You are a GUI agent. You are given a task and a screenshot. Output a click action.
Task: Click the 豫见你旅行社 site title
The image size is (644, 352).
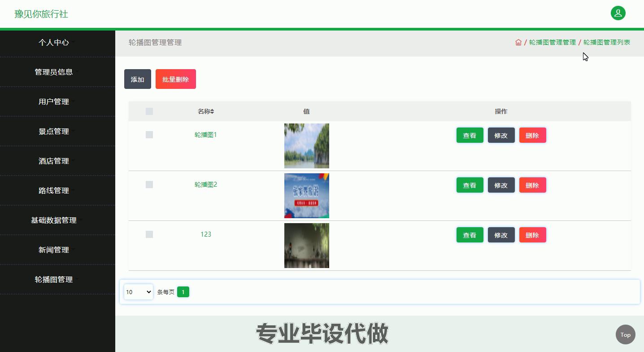(41, 14)
